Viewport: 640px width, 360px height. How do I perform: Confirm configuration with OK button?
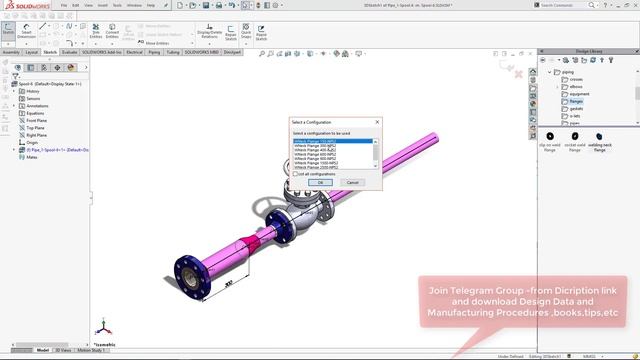point(320,182)
